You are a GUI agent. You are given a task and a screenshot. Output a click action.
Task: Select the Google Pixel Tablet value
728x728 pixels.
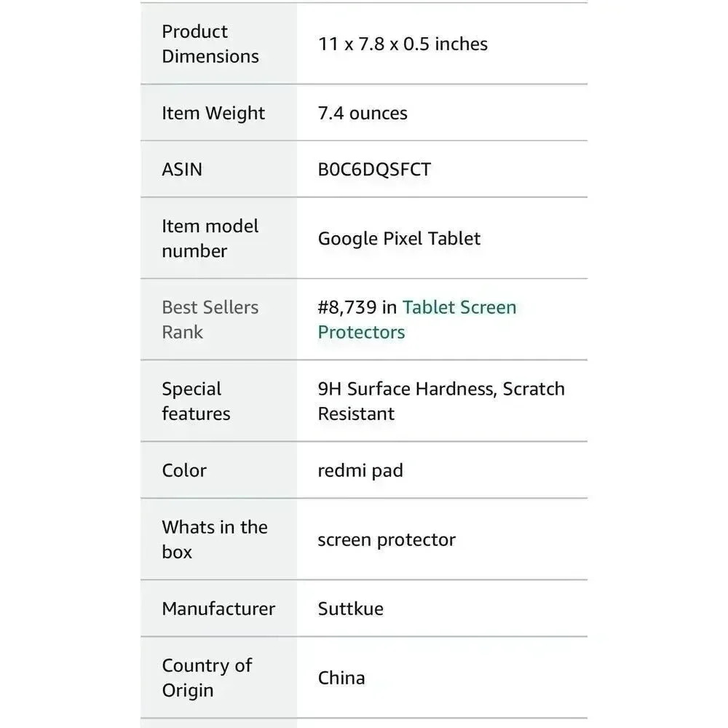(x=399, y=239)
